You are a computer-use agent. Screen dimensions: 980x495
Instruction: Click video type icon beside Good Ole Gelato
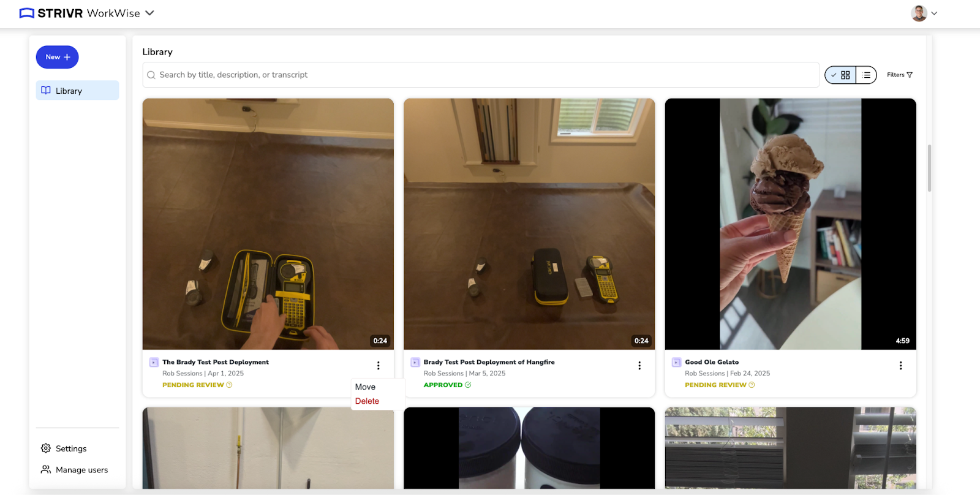coord(677,363)
